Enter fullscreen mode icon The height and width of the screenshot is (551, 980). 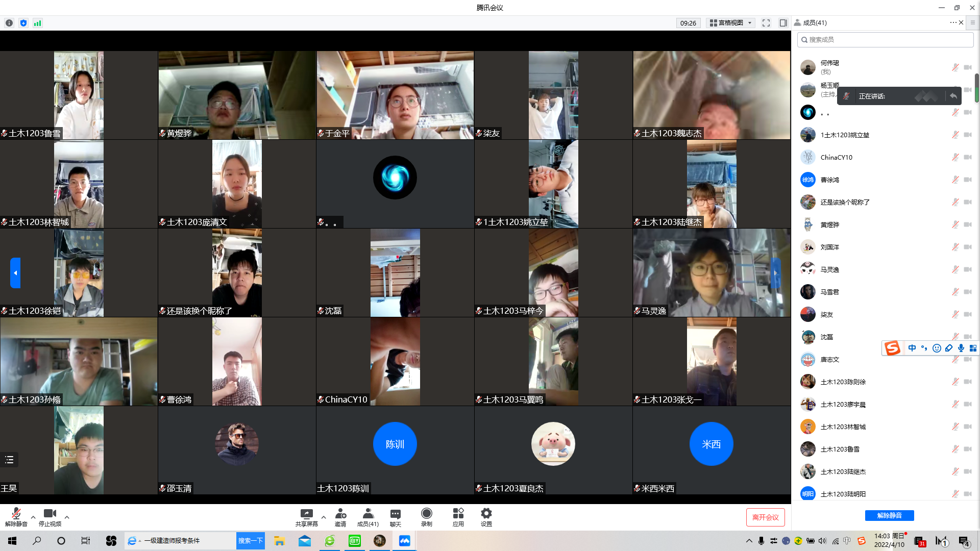pyautogui.click(x=766, y=23)
